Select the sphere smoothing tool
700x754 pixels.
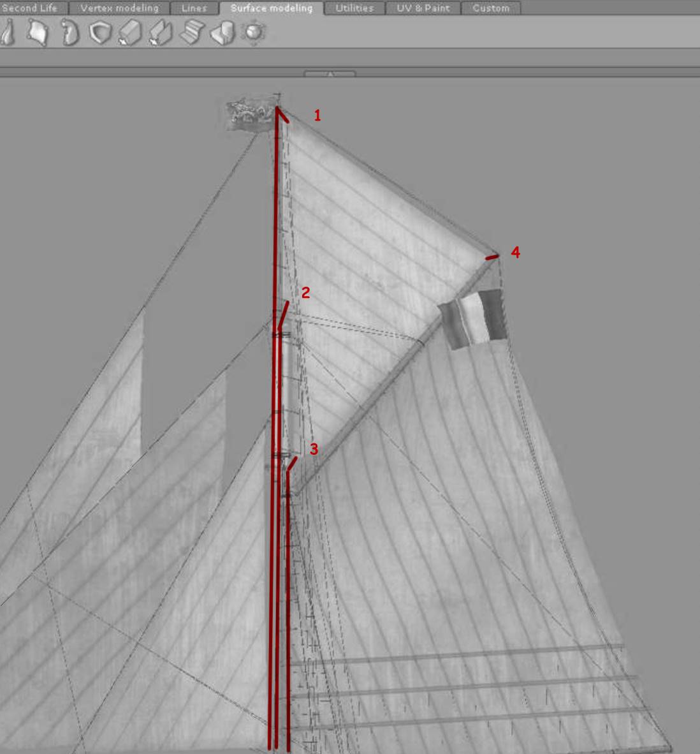pyautogui.click(x=254, y=33)
